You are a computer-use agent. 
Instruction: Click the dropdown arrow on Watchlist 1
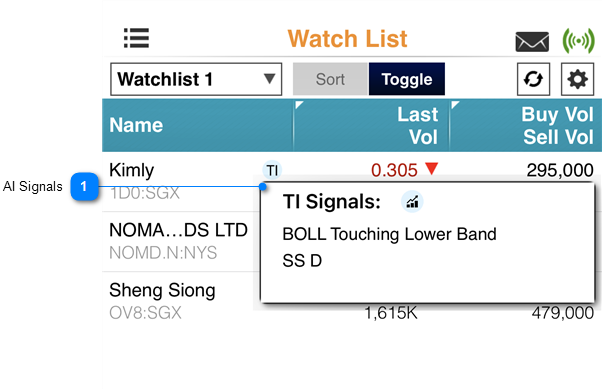pyautogui.click(x=270, y=79)
